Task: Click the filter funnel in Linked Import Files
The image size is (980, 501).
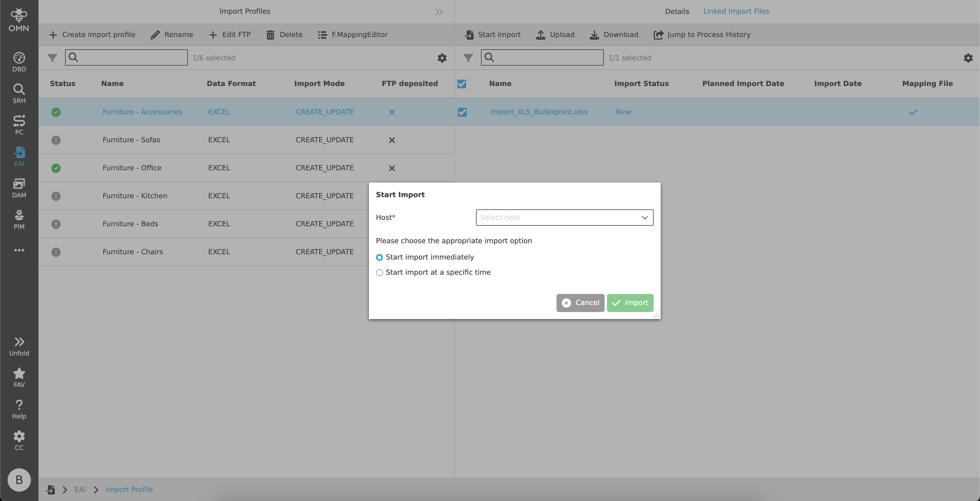Action: click(x=468, y=58)
